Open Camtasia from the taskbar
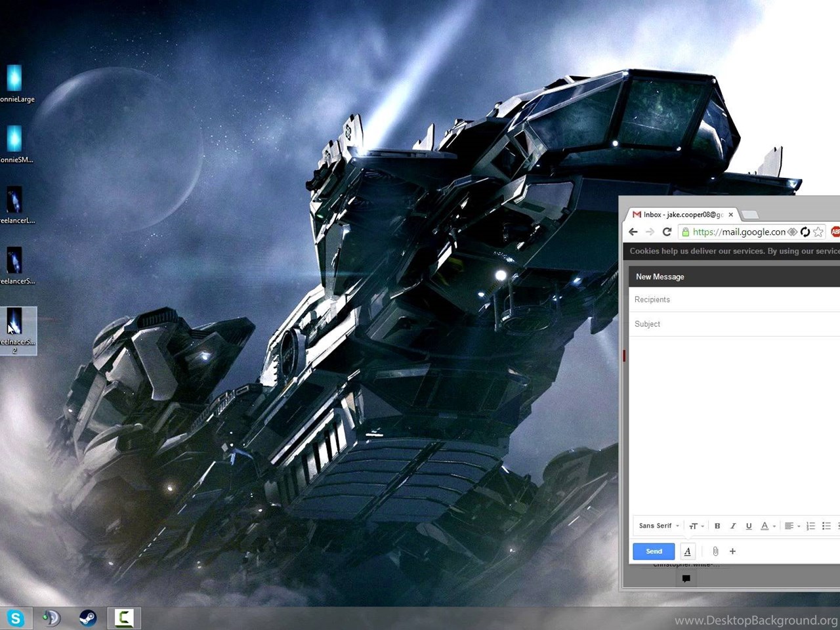The height and width of the screenshot is (630, 840). click(124, 618)
